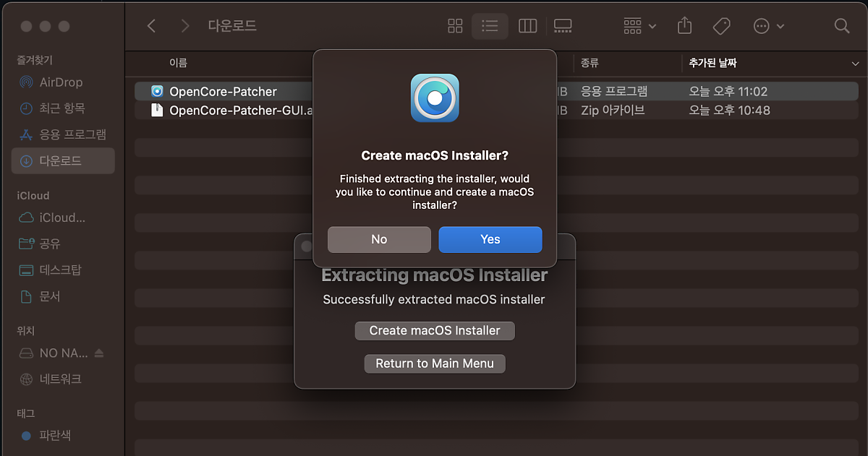Viewport: 868px width, 456px height.
Task: Open 최근 항목 in Finder sidebar
Action: coord(63,108)
